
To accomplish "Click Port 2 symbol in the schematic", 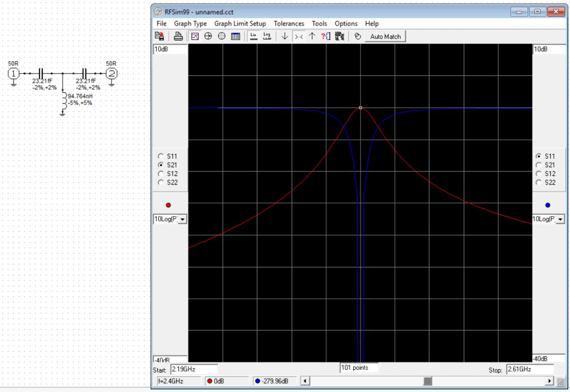I will [x=112, y=73].
